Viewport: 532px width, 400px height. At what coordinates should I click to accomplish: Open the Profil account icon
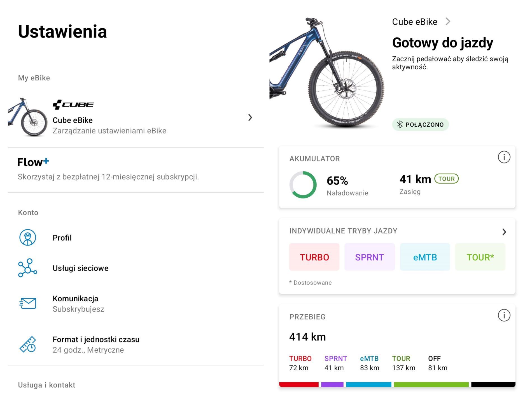coord(27,238)
